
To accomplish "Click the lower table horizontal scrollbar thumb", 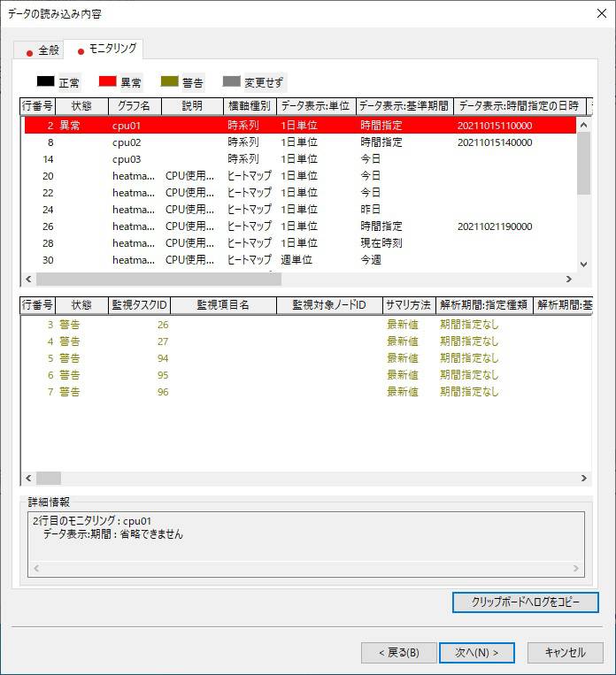I will tap(49, 478).
